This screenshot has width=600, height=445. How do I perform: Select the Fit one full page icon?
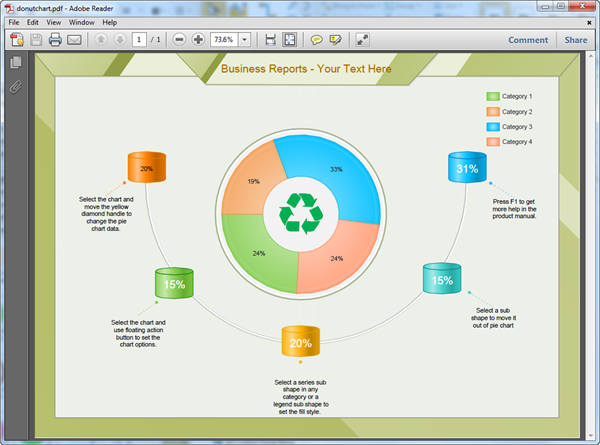coord(290,40)
